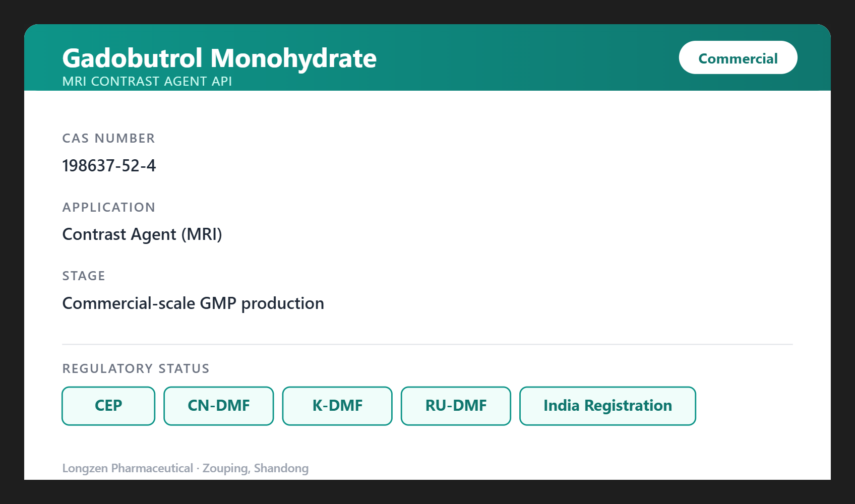Click the APPLICATION label
The width and height of the screenshot is (855, 504).
[108, 207]
